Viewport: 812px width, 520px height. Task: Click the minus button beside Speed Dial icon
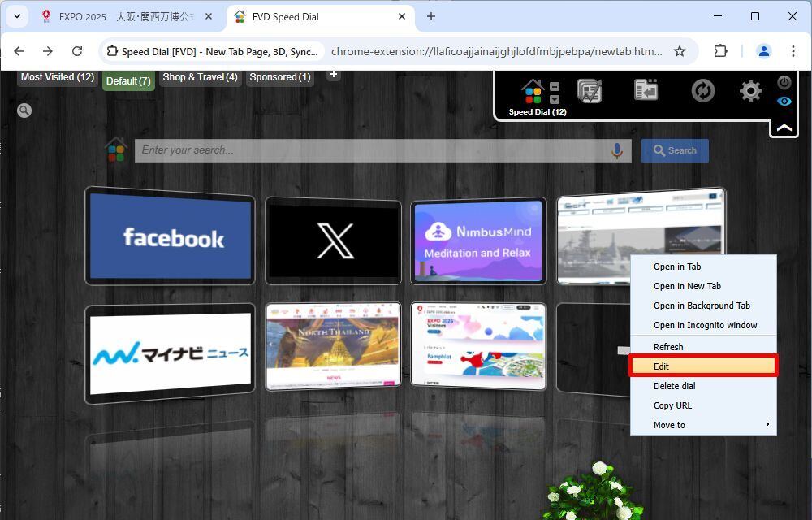click(x=554, y=86)
